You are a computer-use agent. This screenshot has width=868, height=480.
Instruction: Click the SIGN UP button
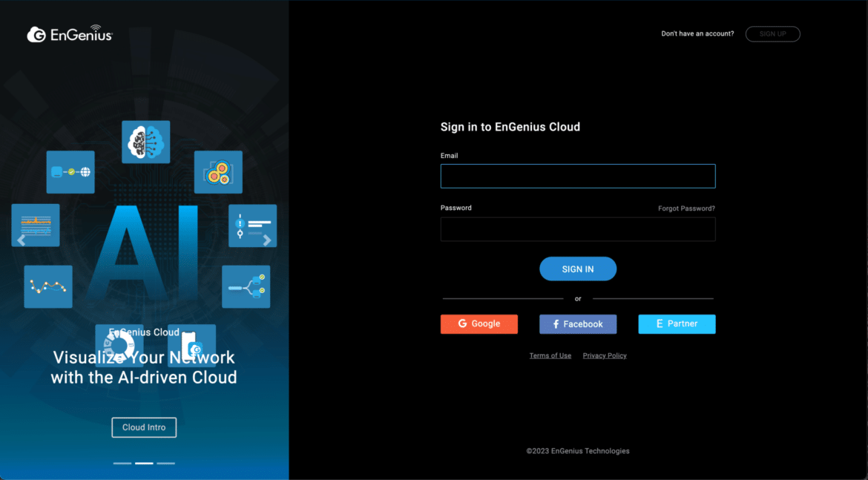(773, 34)
